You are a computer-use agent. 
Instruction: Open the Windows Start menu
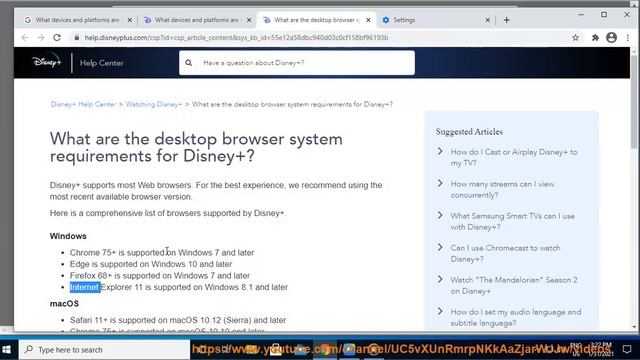click(7, 350)
